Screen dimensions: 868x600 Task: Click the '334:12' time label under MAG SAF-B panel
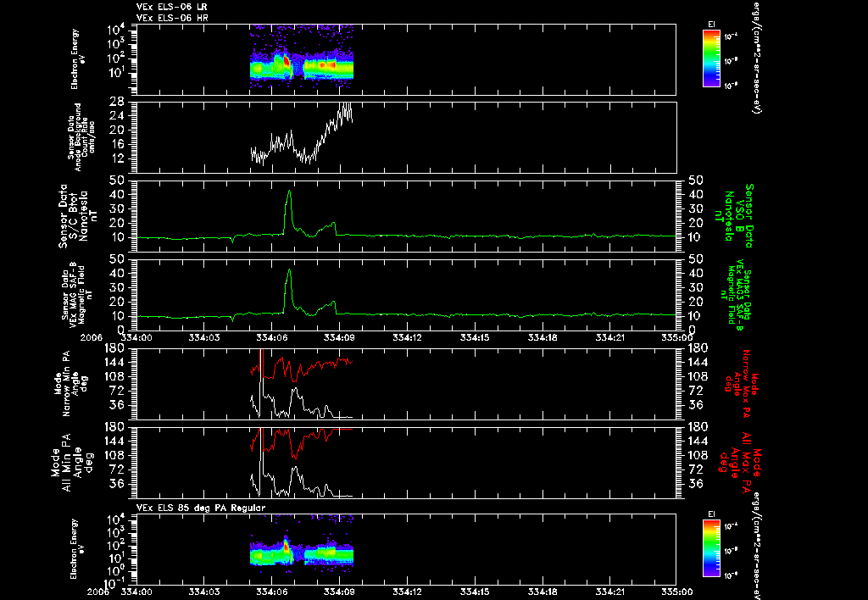tap(408, 337)
